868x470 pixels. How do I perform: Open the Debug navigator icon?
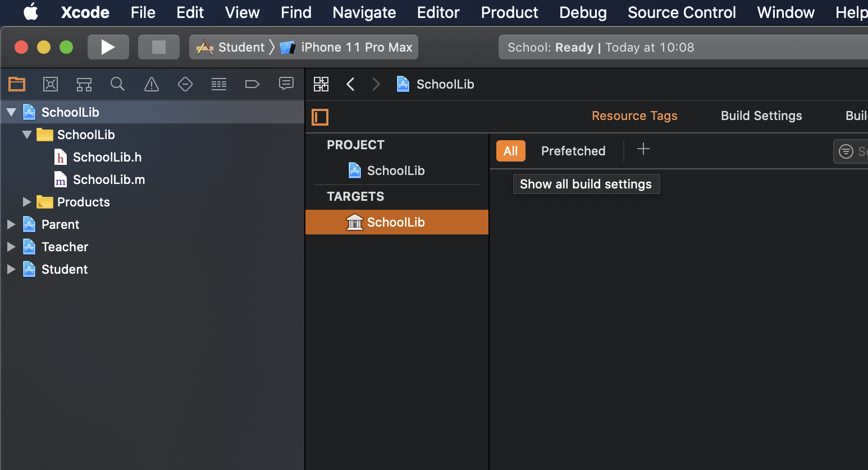(x=219, y=84)
